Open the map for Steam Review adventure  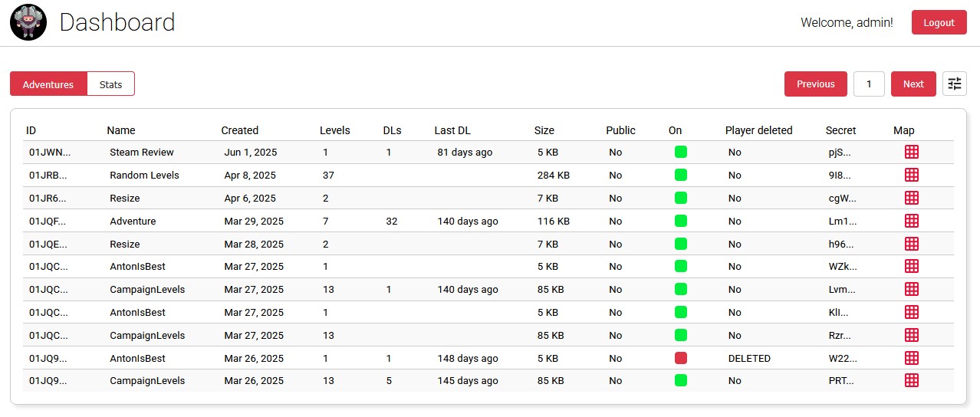912,152
